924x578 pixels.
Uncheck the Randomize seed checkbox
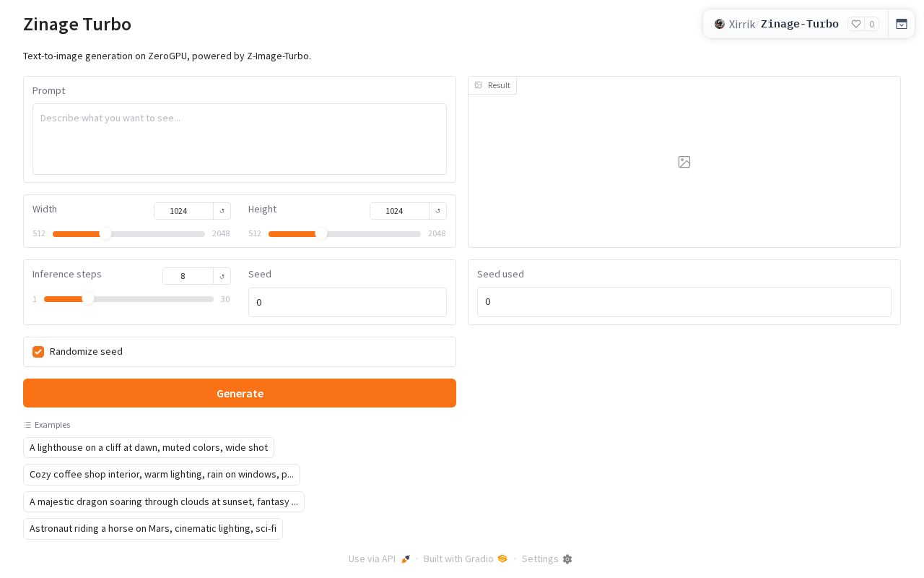tap(38, 352)
